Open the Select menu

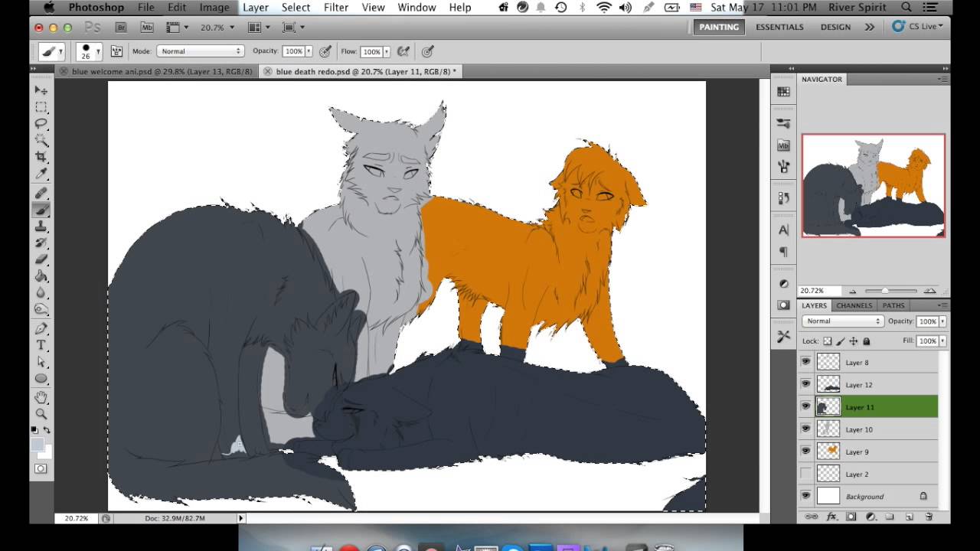click(x=296, y=7)
